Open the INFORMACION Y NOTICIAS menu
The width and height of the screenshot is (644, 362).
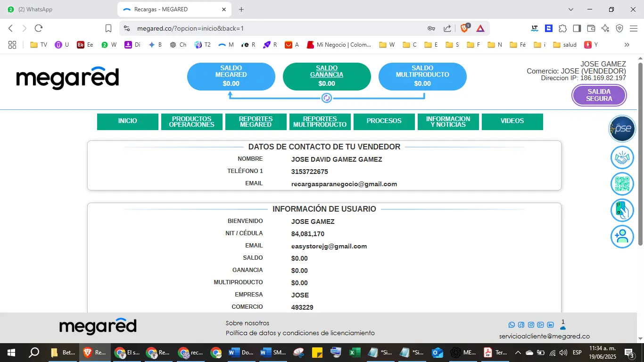pos(448,122)
